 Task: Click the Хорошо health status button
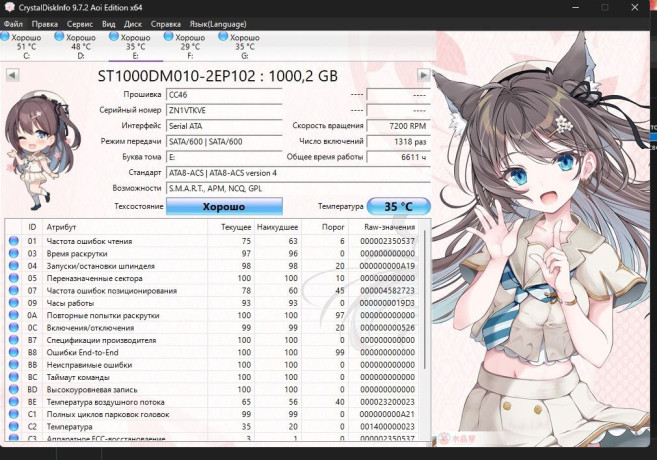tap(223, 206)
